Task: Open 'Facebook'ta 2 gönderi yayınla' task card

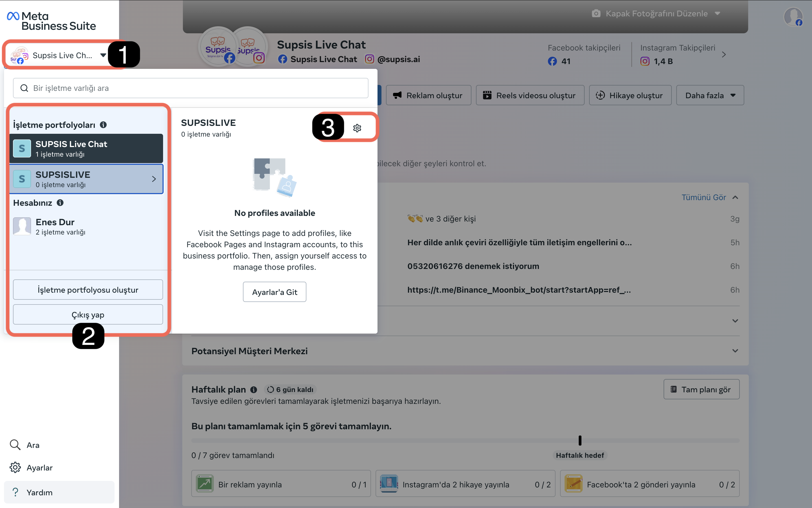Action: (x=649, y=483)
